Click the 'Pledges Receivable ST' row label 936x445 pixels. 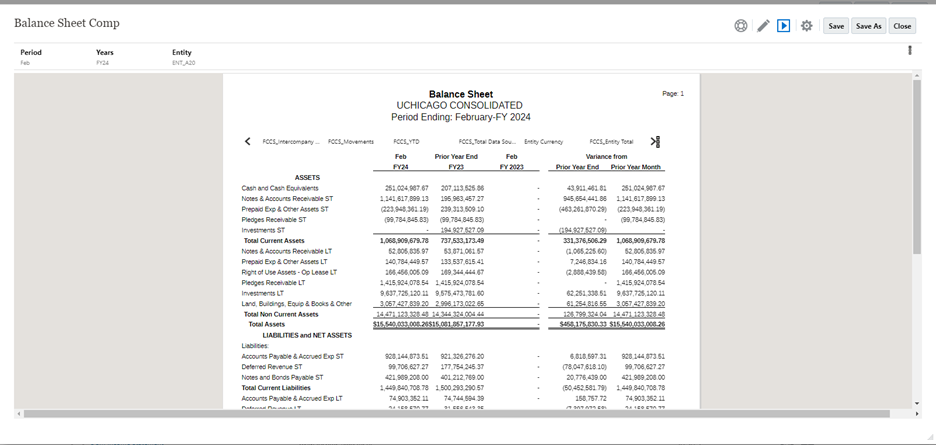(x=273, y=220)
